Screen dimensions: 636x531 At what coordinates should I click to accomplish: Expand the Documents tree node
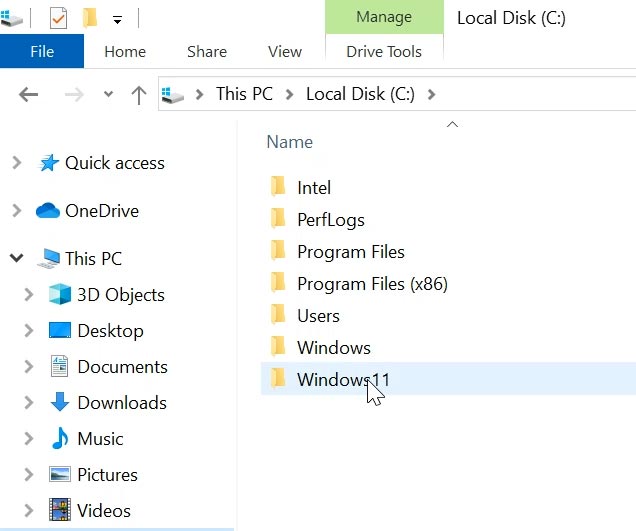click(28, 366)
